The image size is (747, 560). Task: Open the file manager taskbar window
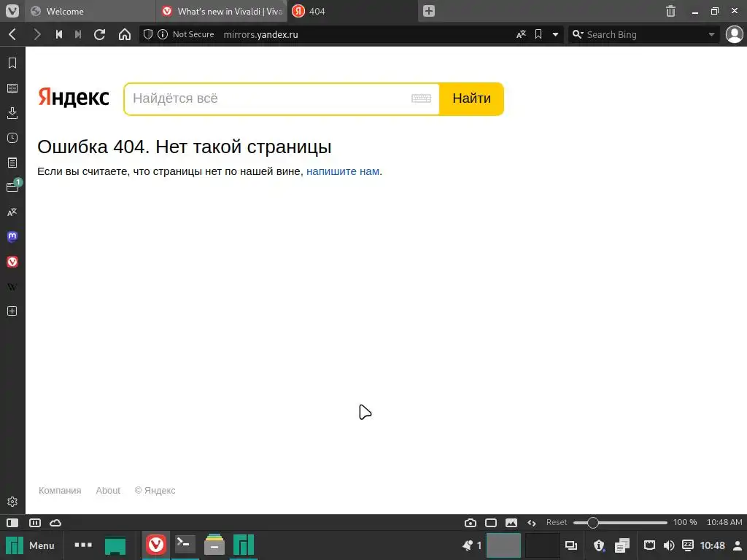214,545
